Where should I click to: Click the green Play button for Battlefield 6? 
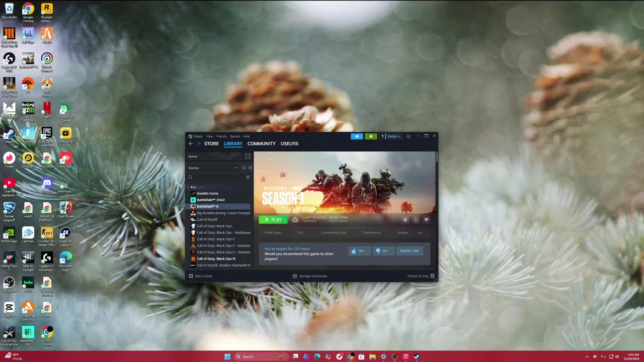click(x=273, y=220)
